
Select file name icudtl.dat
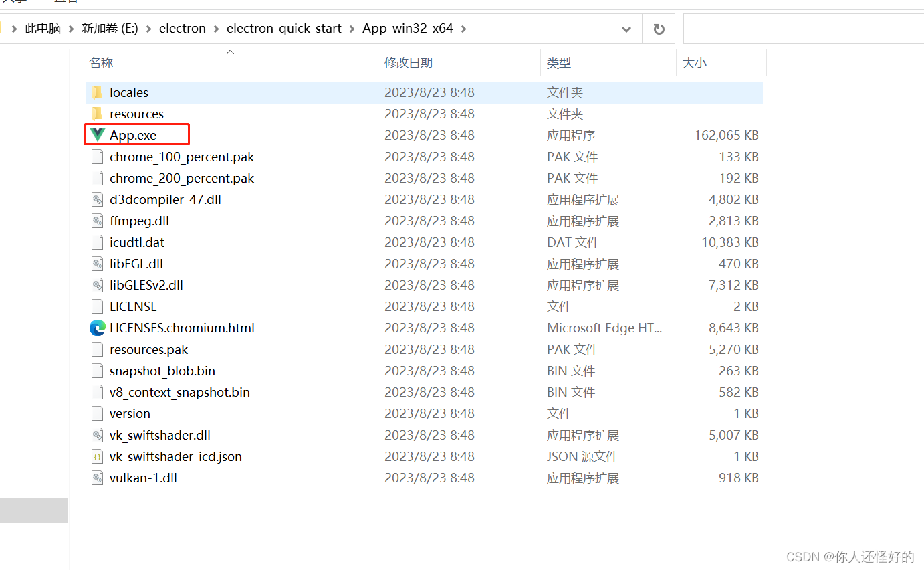(x=136, y=242)
